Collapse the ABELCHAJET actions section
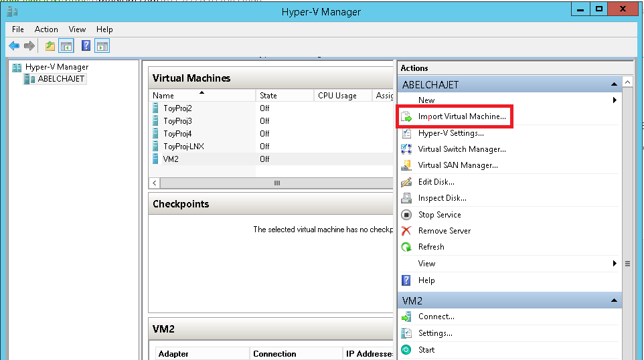 pos(614,84)
